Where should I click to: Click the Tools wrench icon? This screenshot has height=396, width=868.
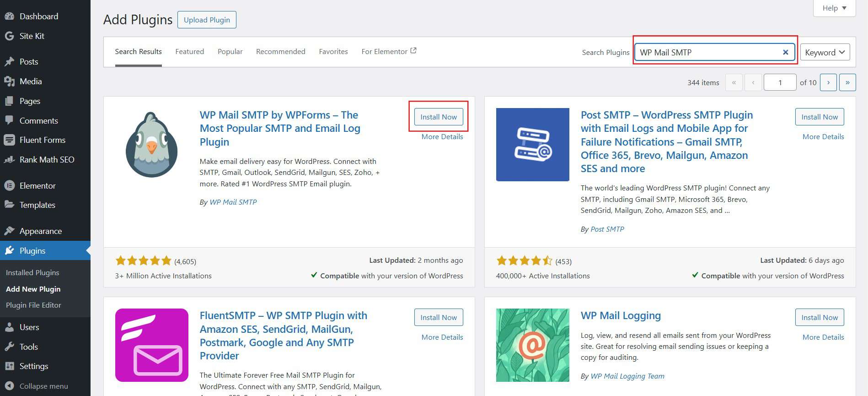click(9, 347)
